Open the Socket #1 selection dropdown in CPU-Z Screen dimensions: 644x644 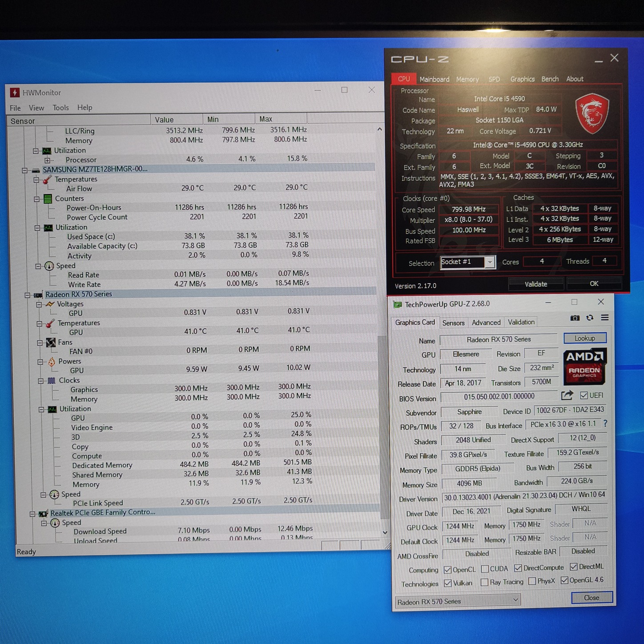[x=489, y=262]
